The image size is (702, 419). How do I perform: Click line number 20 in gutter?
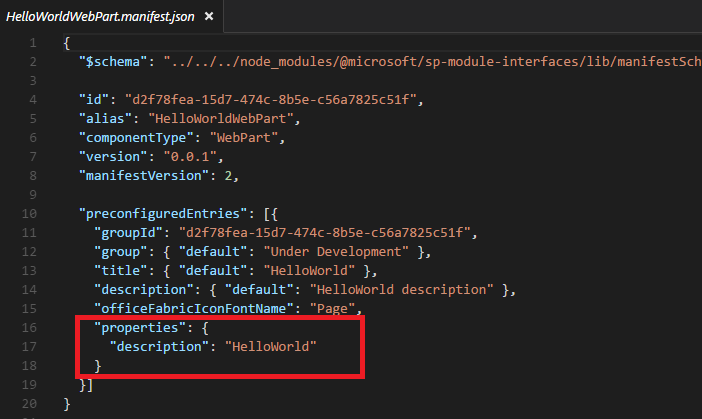tap(29, 404)
